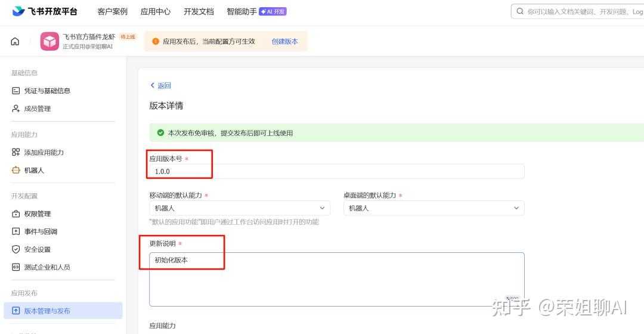
Task: Click the search magnifier icon
Action: coord(520,11)
